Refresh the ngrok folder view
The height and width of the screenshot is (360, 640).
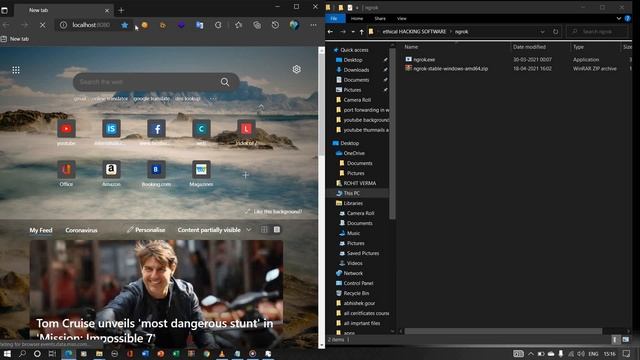click(556, 32)
